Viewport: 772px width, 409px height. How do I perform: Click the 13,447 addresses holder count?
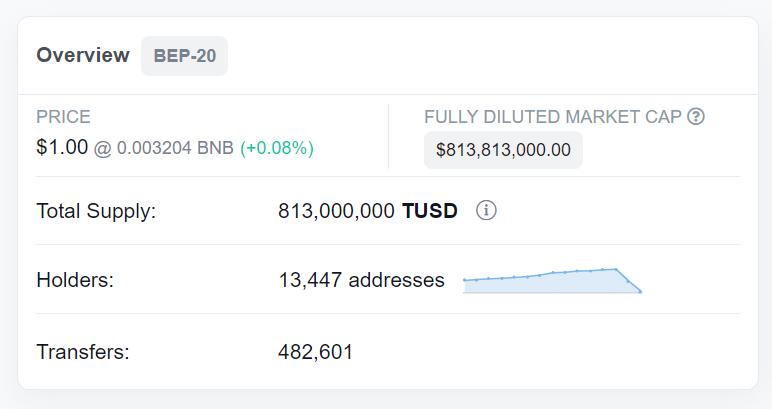361,280
